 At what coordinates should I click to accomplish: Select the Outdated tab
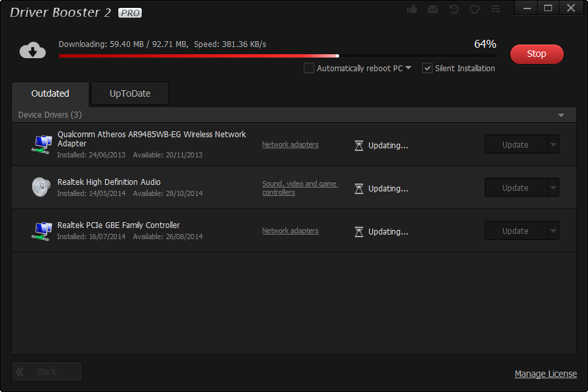click(50, 93)
